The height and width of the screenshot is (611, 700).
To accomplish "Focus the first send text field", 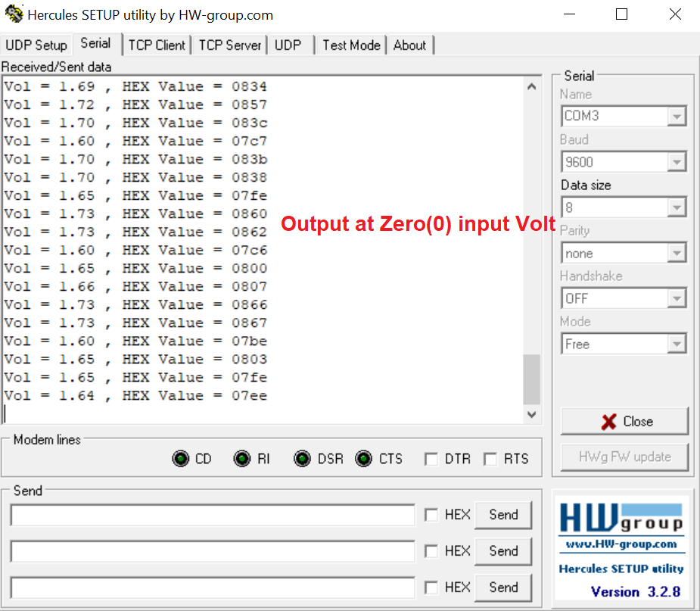I will tap(213, 515).
